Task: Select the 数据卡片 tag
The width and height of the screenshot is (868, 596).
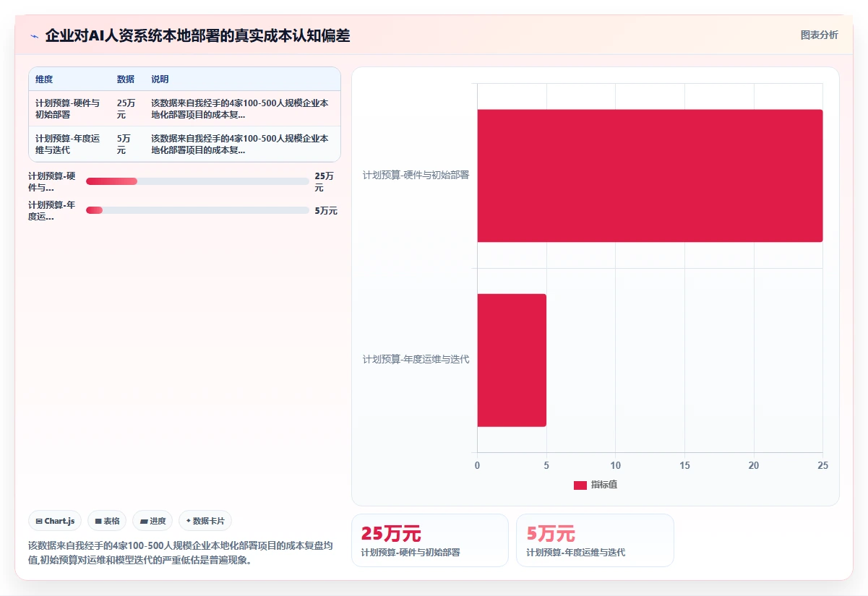Action: click(205, 521)
